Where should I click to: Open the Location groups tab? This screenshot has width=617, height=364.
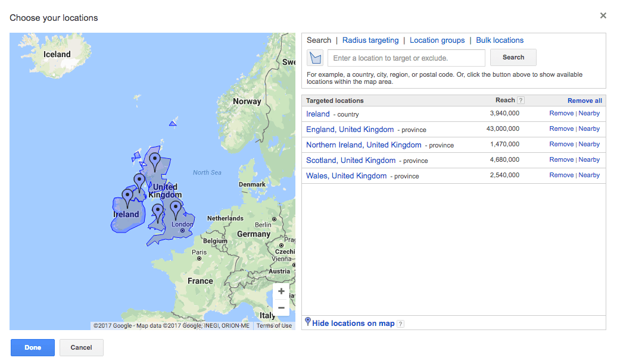437,40
